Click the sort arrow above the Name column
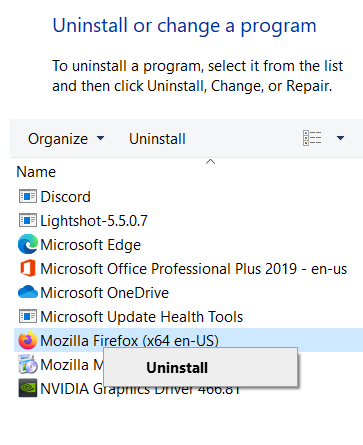The height and width of the screenshot is (445, 363). (210, 162)
